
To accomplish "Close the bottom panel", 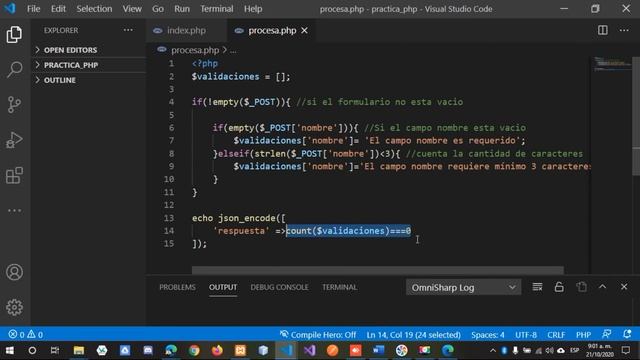I will 624,287.
